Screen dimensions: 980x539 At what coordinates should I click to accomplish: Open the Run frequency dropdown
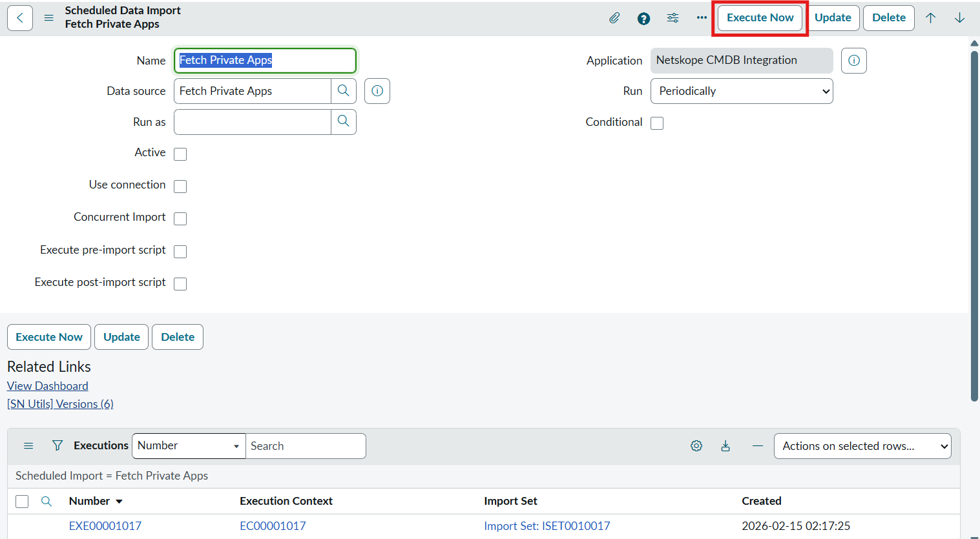click(x=742, y=91)
